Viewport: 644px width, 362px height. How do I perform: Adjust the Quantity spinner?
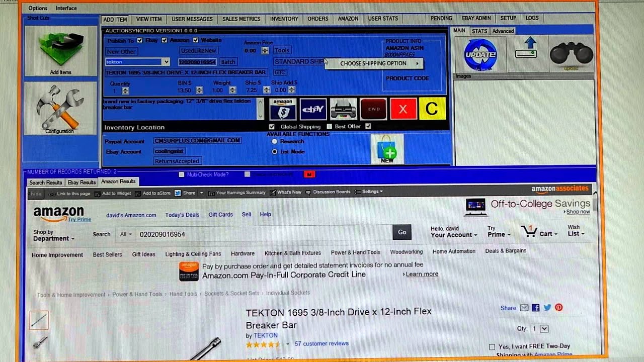(x=125, y=91)
